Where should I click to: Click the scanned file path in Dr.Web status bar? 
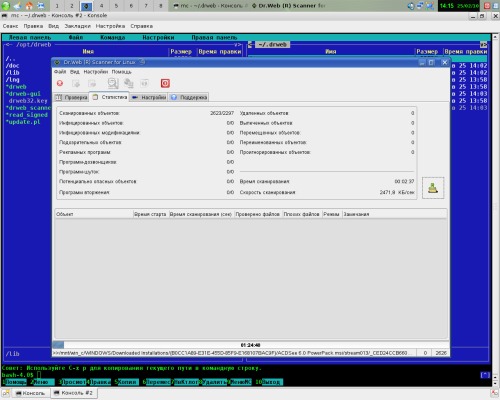coord(233,353)
